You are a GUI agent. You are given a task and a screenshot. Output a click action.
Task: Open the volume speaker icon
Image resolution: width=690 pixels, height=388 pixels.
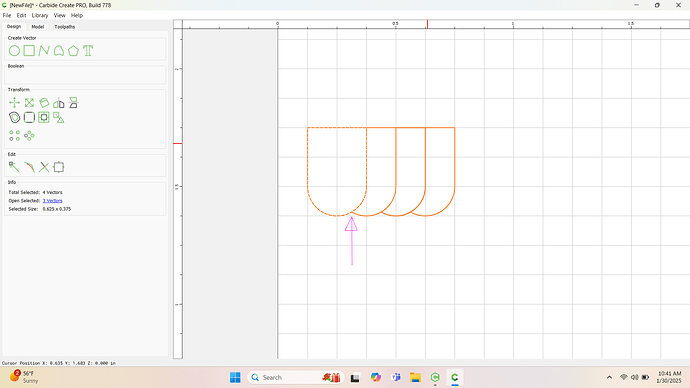tap(634, 377)
